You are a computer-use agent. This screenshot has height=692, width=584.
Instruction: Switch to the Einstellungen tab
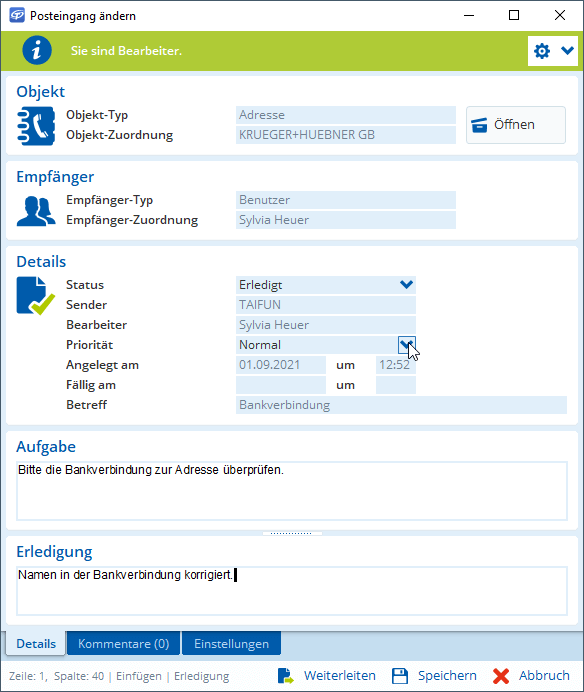(231, 643)
